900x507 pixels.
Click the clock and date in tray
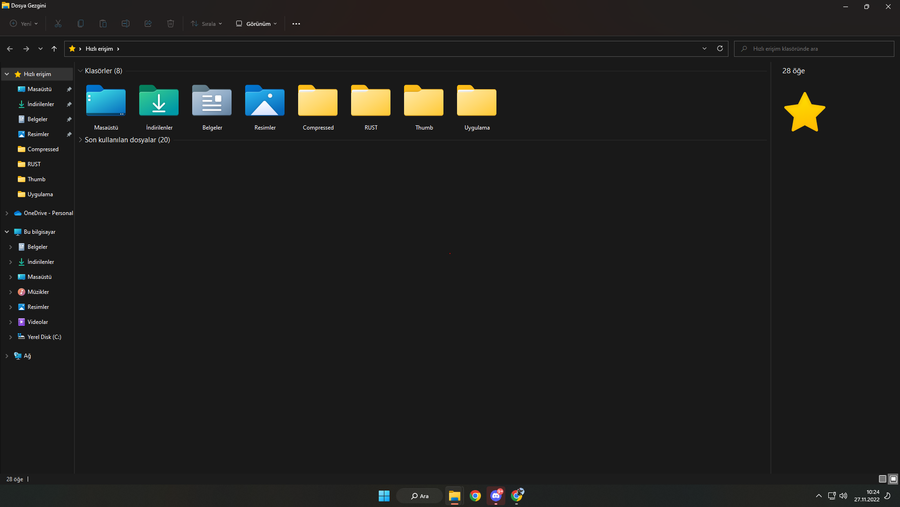867,496
